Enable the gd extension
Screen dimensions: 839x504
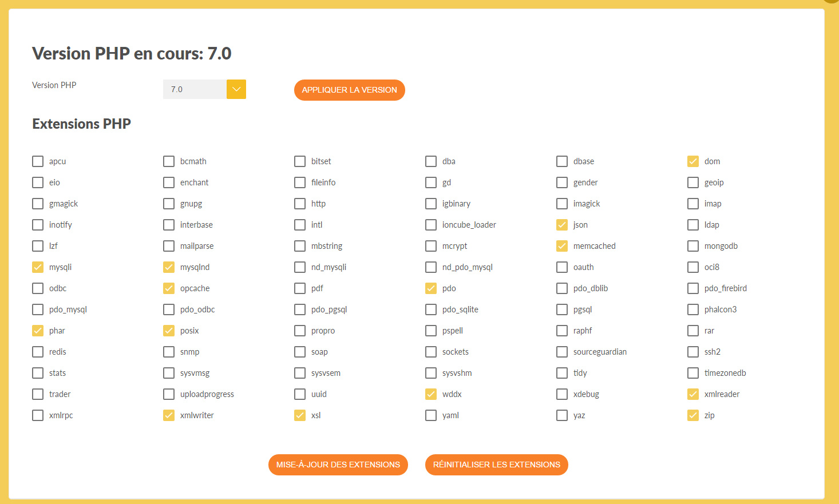tap(431, 182)
